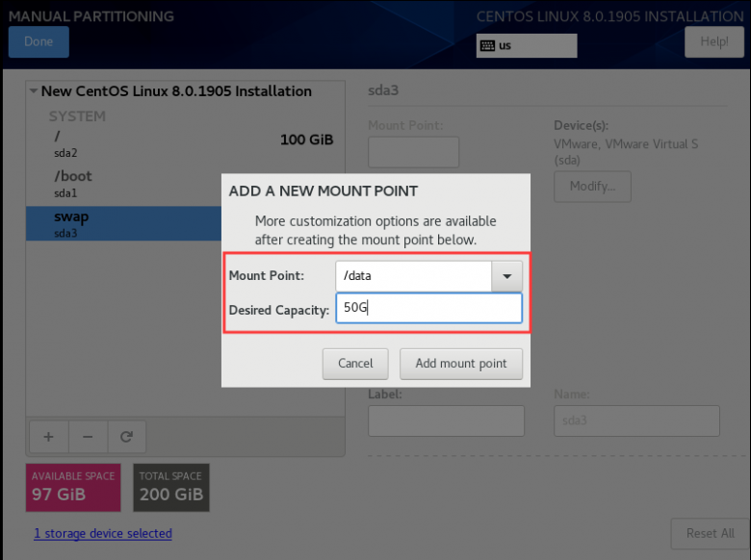Image resolution: width=751 pixels, height=560 pixels.
Task: Click the minus remove mount point icon
Action: pos(88,437)
